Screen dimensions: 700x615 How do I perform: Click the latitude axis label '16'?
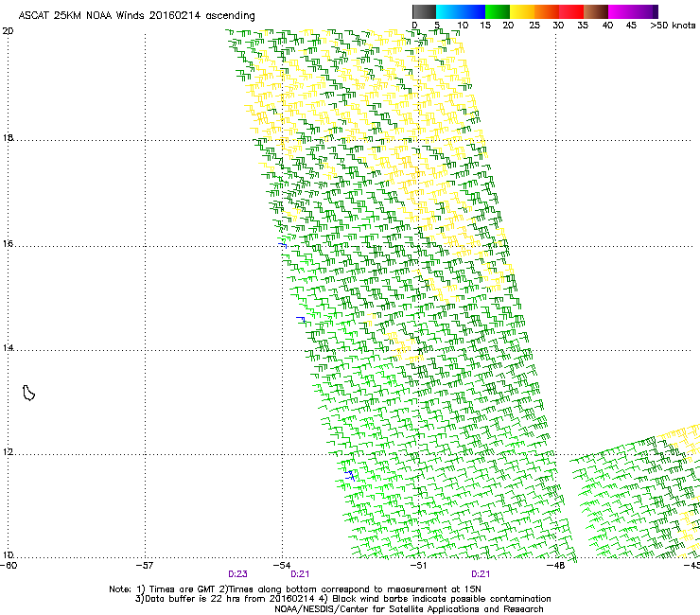click(8, 243)
